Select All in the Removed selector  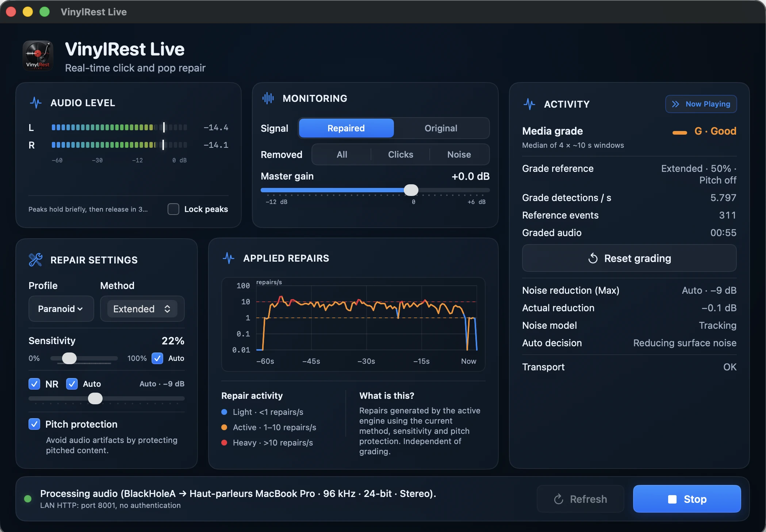342,154
